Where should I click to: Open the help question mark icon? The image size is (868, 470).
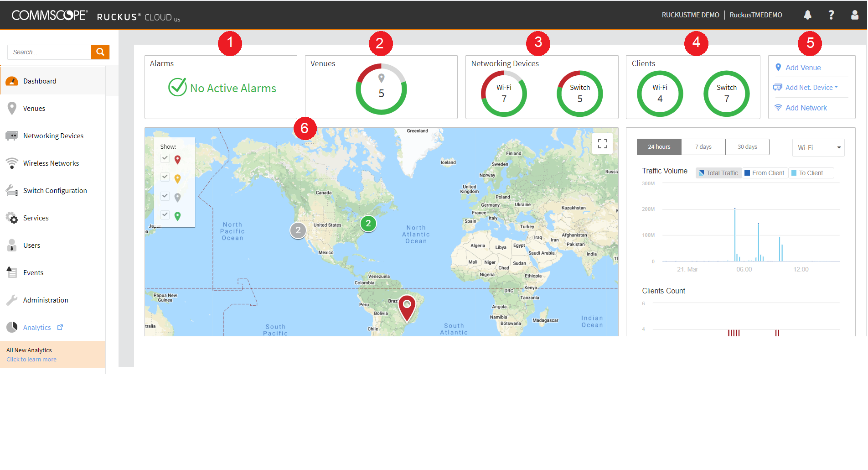(x=831, y=15)
